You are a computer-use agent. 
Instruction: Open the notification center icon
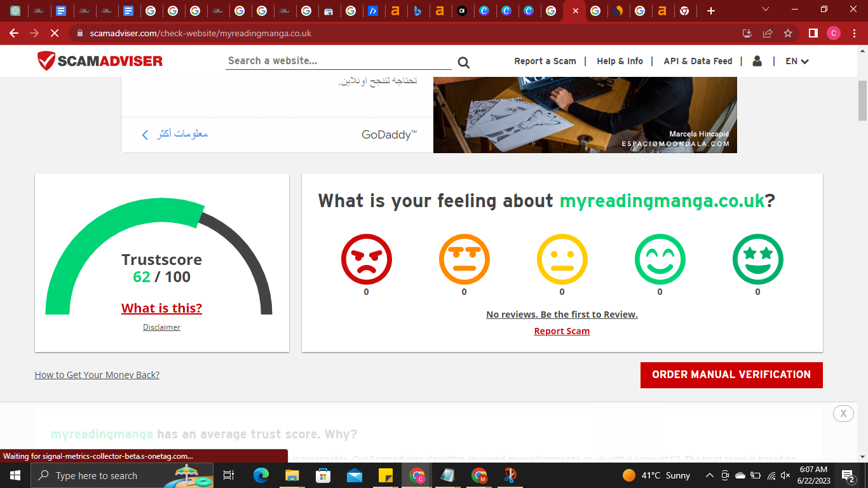(848, 475)
